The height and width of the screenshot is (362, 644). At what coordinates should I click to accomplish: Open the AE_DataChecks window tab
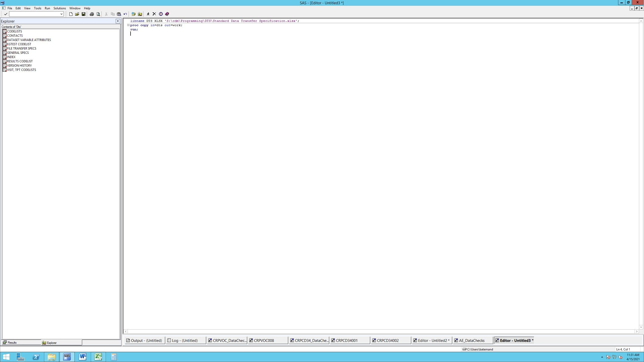471,340
